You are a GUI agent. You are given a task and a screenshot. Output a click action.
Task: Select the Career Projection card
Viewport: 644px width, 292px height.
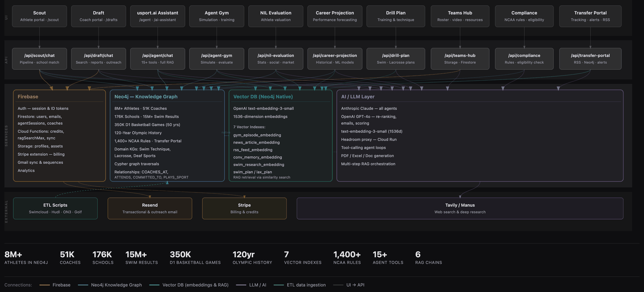[335, 16]
